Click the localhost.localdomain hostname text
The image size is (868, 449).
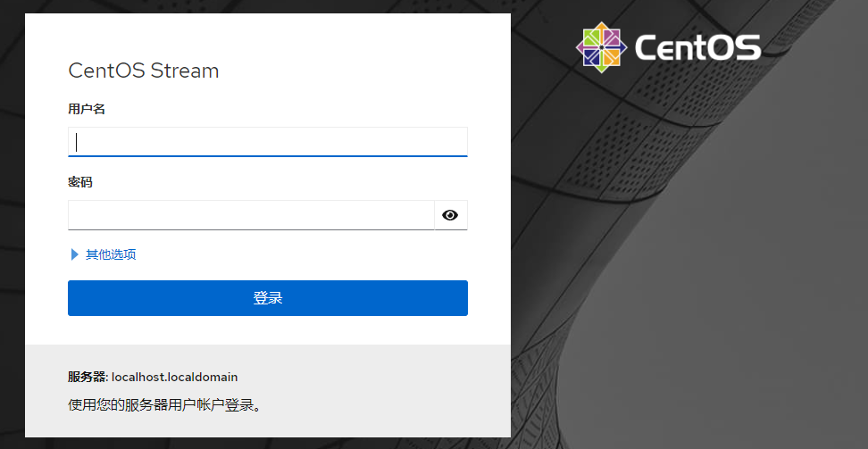pyautogui.click(x=175, y=377)
